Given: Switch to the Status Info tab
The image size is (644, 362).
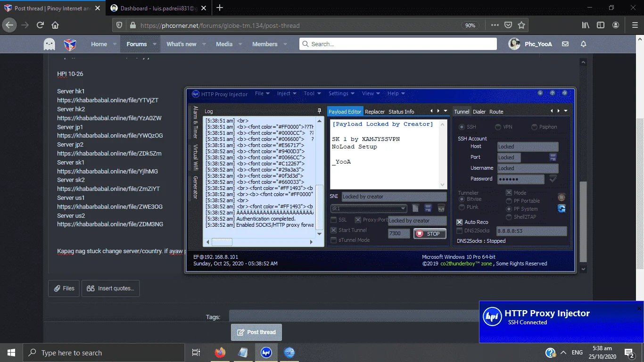Looking at the screenshot, I should coord(401,112).
